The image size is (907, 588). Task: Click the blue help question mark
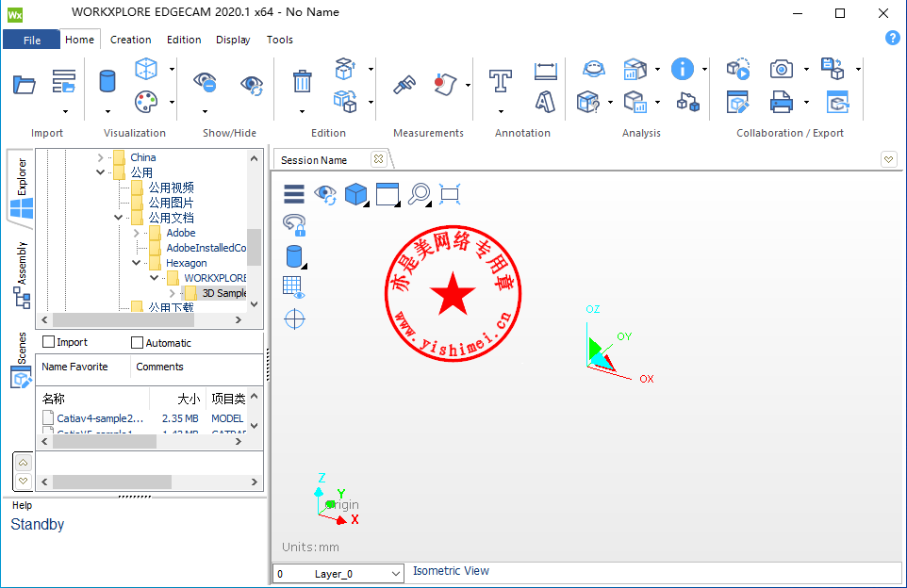[x=893, y=38]
